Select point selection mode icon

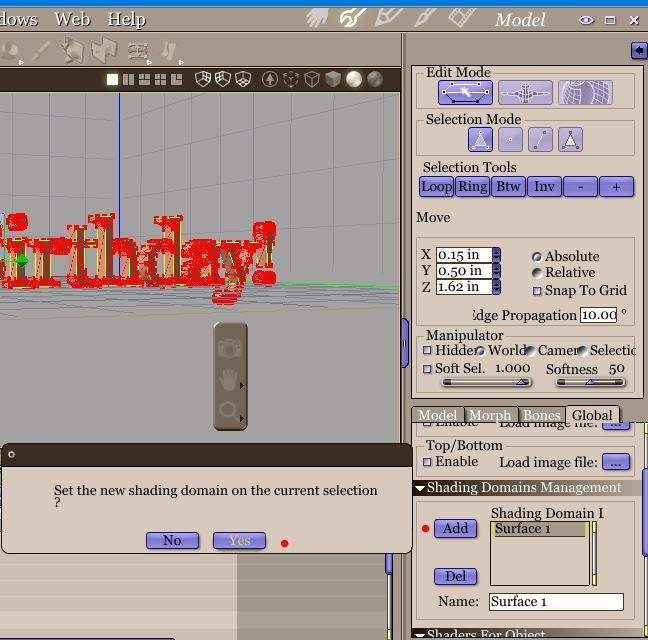tap(510, 140)
